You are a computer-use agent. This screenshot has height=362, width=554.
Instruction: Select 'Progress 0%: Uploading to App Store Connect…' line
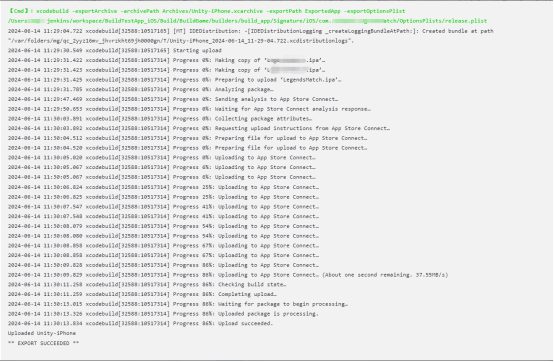coord(161,158)
